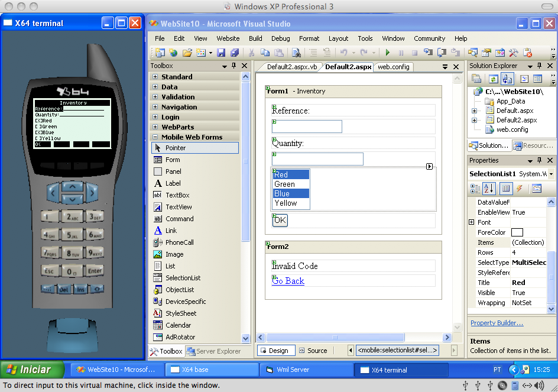
Task: Open Property Pages icon in Properties
Action: 537,189
